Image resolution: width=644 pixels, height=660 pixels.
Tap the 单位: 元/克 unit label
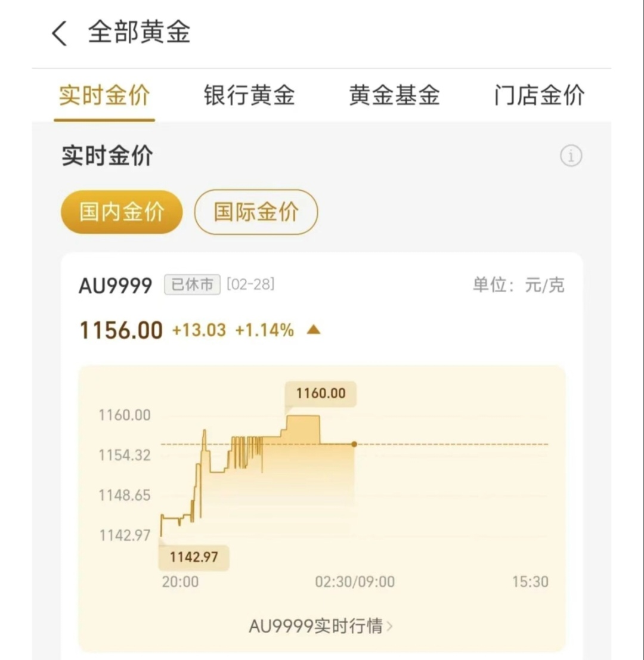[x=518, y=285]
